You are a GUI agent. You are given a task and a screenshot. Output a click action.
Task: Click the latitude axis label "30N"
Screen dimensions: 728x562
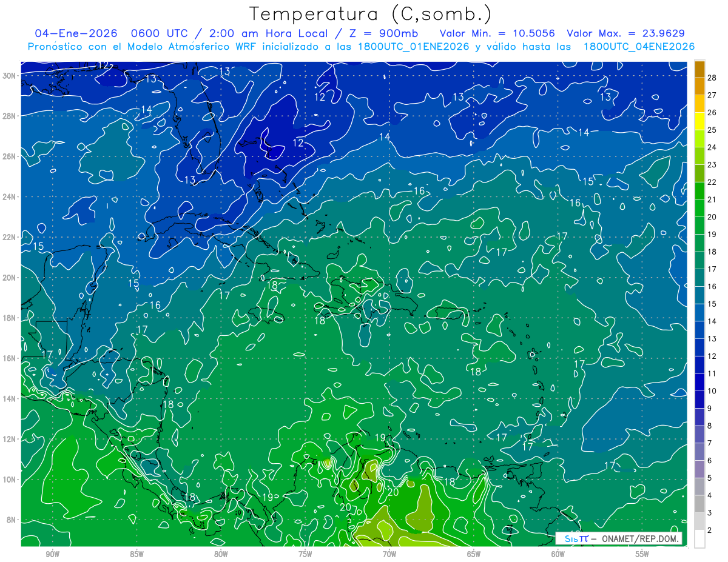[10, 76]
